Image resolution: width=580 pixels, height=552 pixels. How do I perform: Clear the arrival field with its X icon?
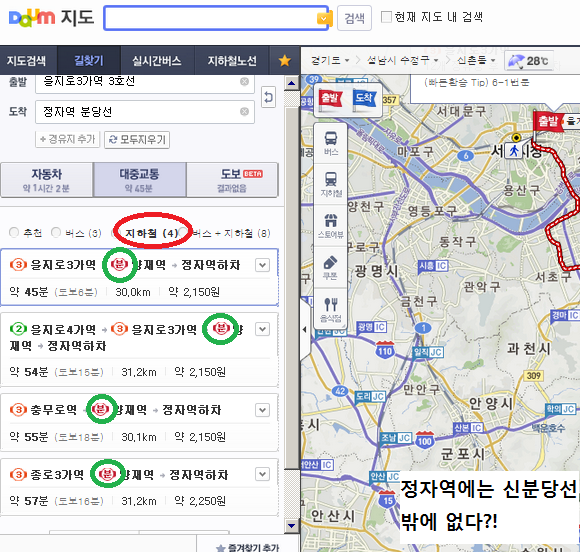245,111
